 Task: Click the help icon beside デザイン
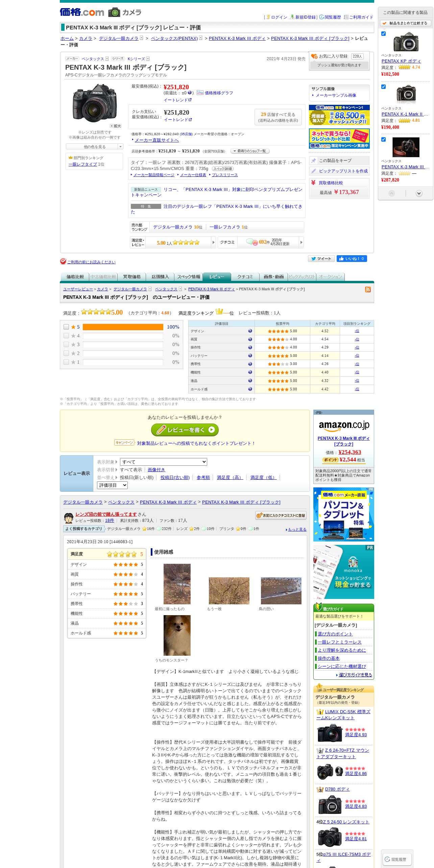click(250, 331)
